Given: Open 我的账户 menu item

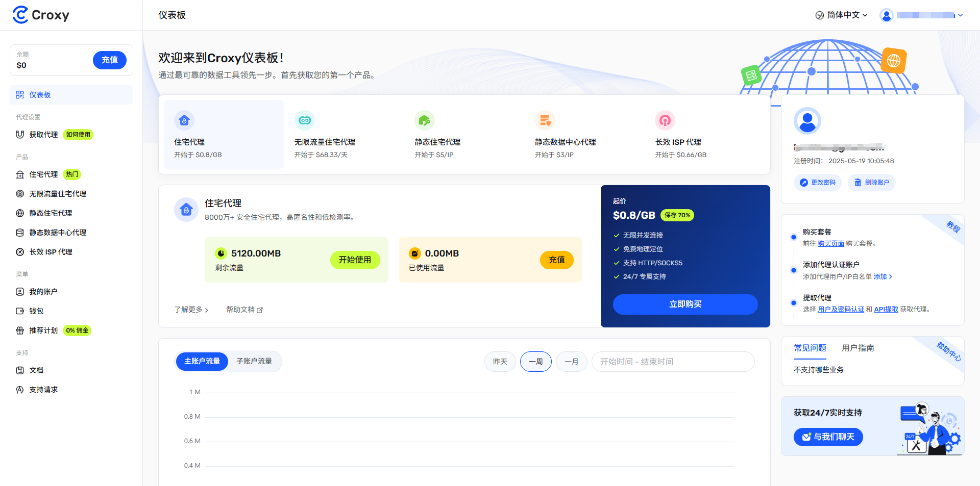Looking at the screenshot, I should 71,292.
